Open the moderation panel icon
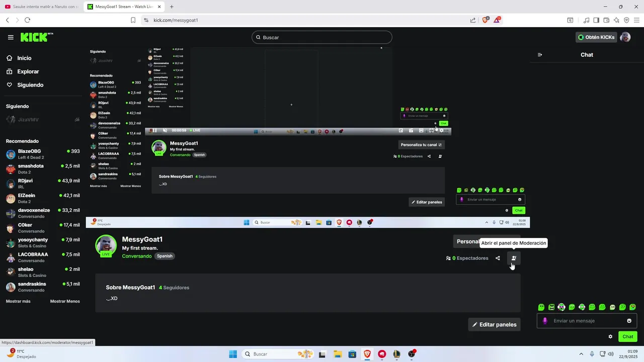This screenshot has height=362, width=644. click(x=514, y=258)
